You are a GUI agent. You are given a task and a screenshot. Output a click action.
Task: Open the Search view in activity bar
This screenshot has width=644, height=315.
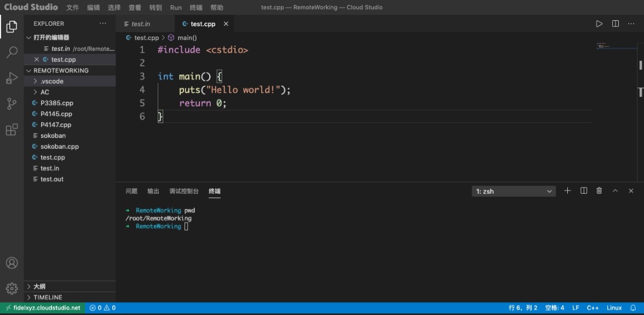12,52
